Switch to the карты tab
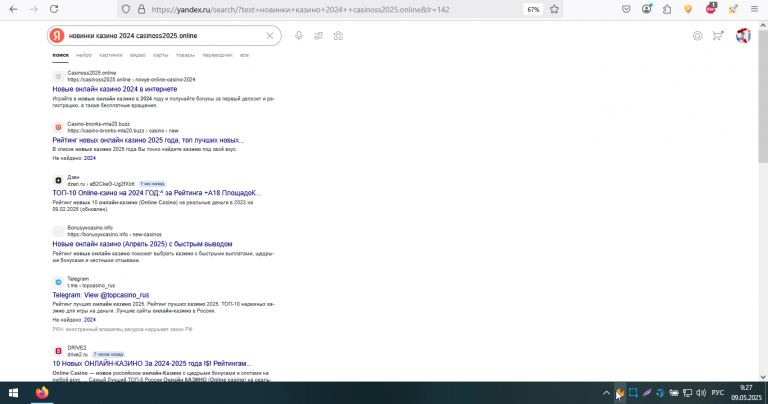Image resolution: width=768 pixels, height=404 pixels. pos(161,55)
